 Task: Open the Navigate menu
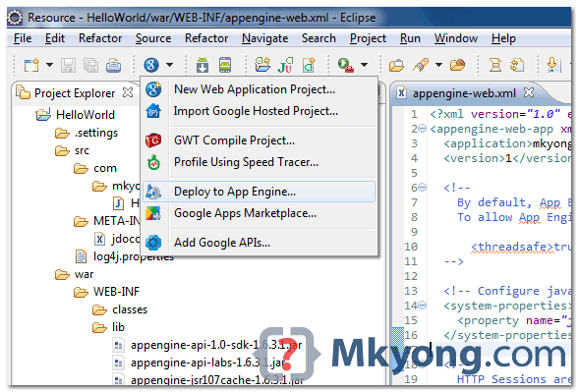click(264, 38)
